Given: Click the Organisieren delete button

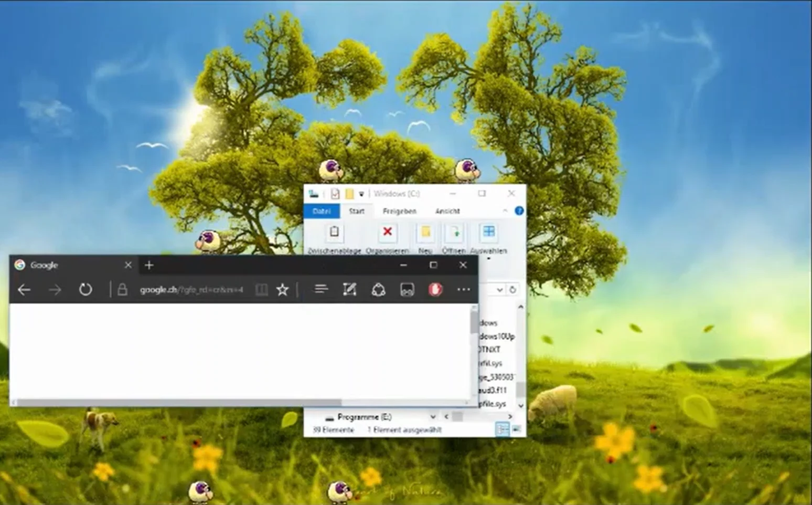Looking at the screenshot, I should [x=387, y=239].
